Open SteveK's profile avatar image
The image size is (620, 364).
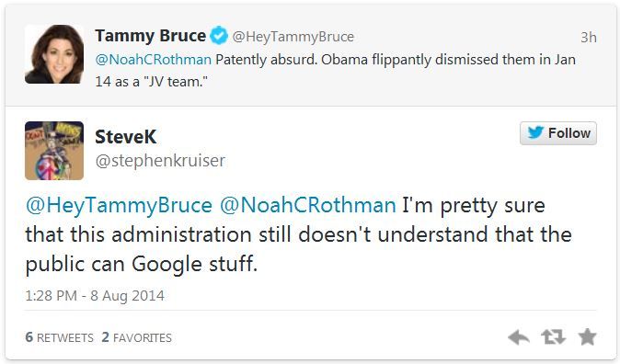[x=54, y=151]
